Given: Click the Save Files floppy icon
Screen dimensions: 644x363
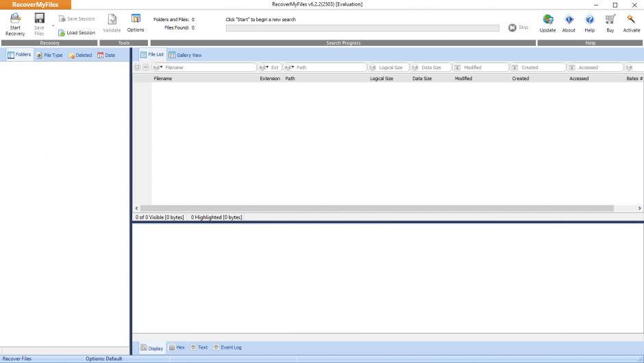Looking at the screenshot, I should 40,18.
